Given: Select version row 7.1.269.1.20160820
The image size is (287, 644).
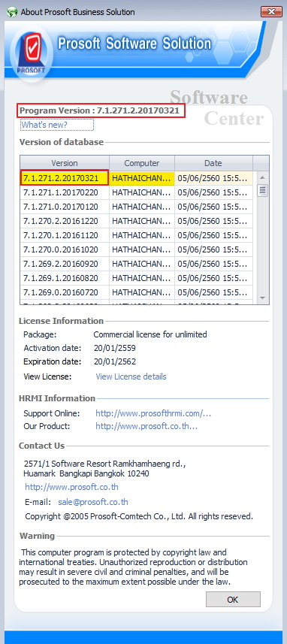Looking at the screenshot, I should pos(136,278).
